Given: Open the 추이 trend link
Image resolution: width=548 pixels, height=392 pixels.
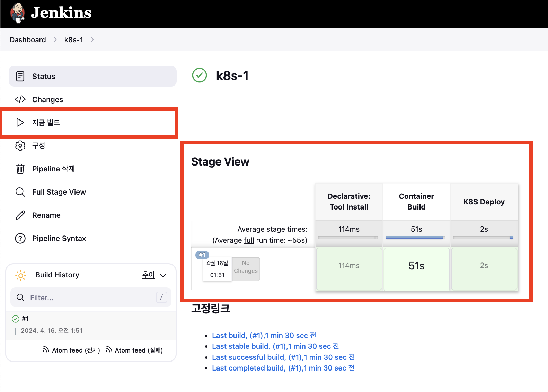Looking at the screenshot, I should tap(149, 275).
